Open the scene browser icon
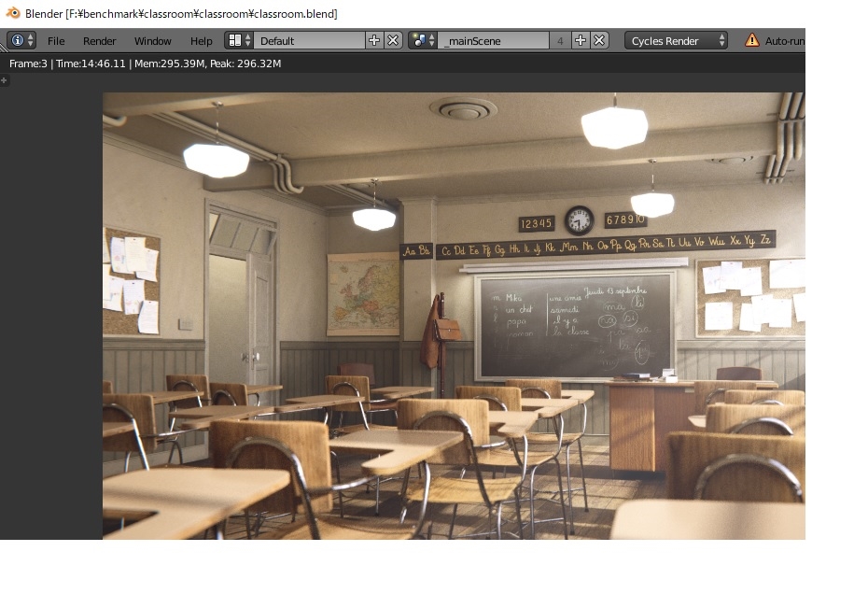 pyautogui.click(x=423, y=40)
